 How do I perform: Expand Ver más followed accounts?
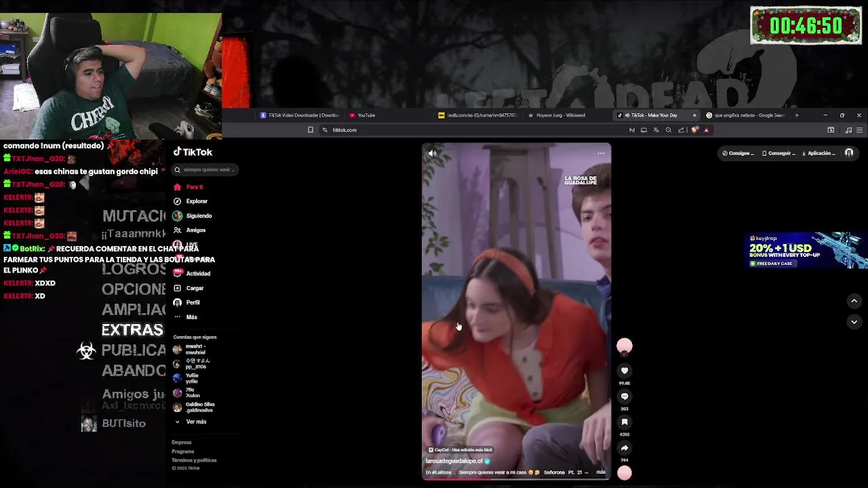click(191, 422)
